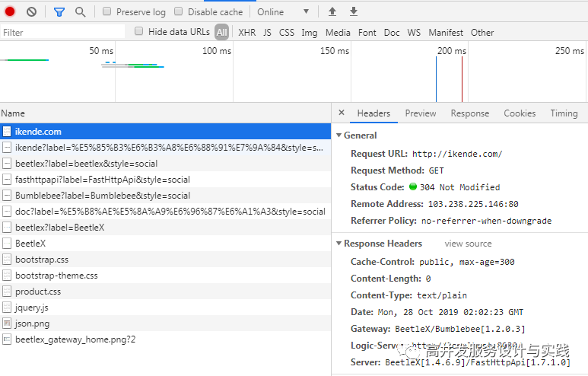The width and height of the screenshot is (588, 376).
Task: Open the Preview tab
Action: [421, 113]
